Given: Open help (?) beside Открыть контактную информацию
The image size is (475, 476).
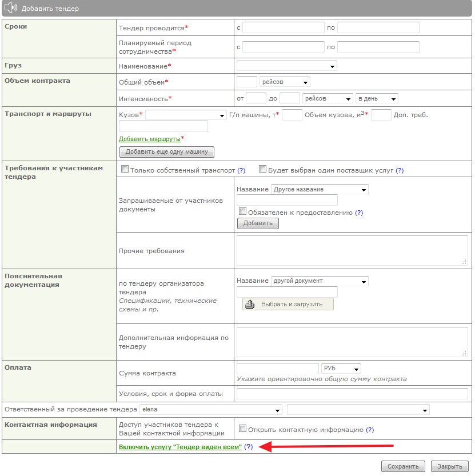Looking at the screenshot, I should coord(370,430).
